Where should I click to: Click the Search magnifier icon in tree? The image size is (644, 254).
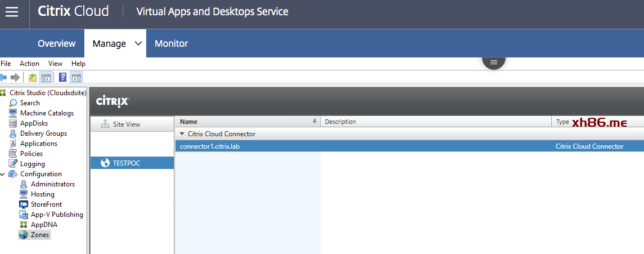point(13,103)
